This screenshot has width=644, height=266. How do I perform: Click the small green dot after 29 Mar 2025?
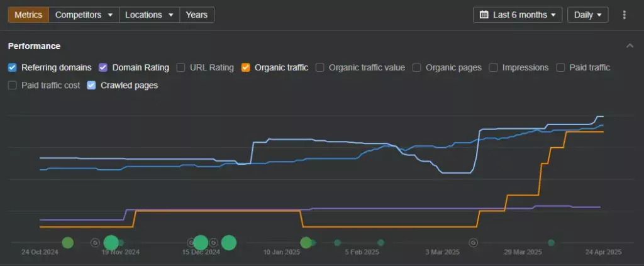(x=551, y=243)
